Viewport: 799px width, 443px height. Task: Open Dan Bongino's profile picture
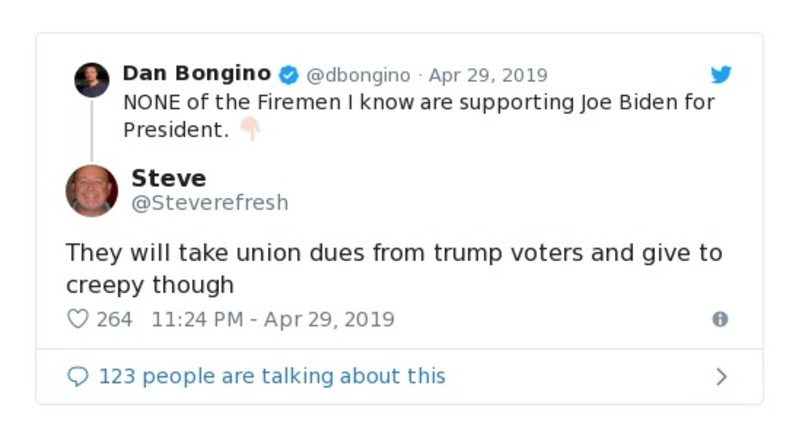[92, 80]
